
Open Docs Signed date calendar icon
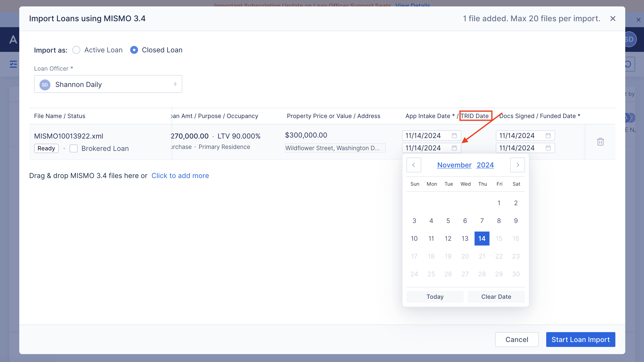[548, 136]
